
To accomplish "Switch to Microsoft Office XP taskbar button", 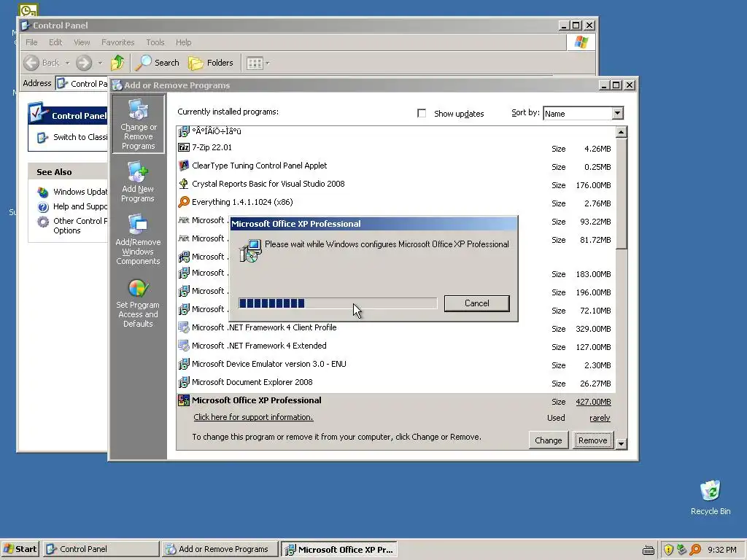I will (338, 549).
